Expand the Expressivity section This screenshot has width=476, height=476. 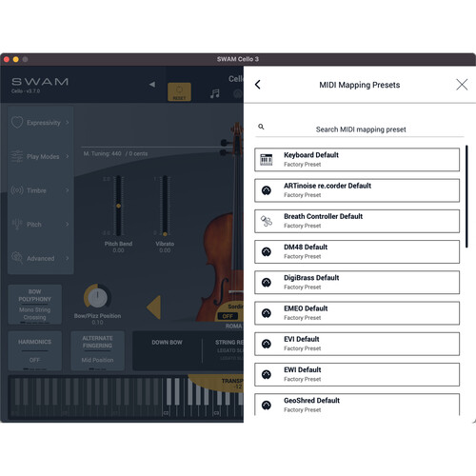pyautogui.click(x=40, y=123)
